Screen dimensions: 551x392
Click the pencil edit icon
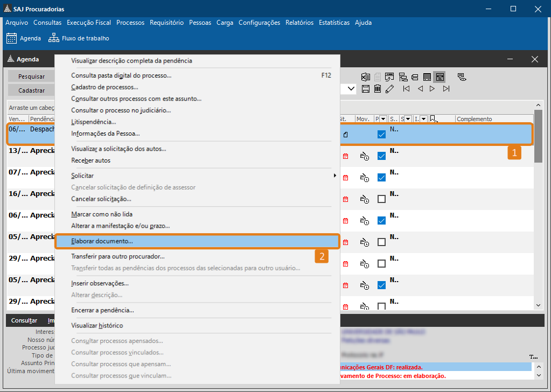click(390, 88)
